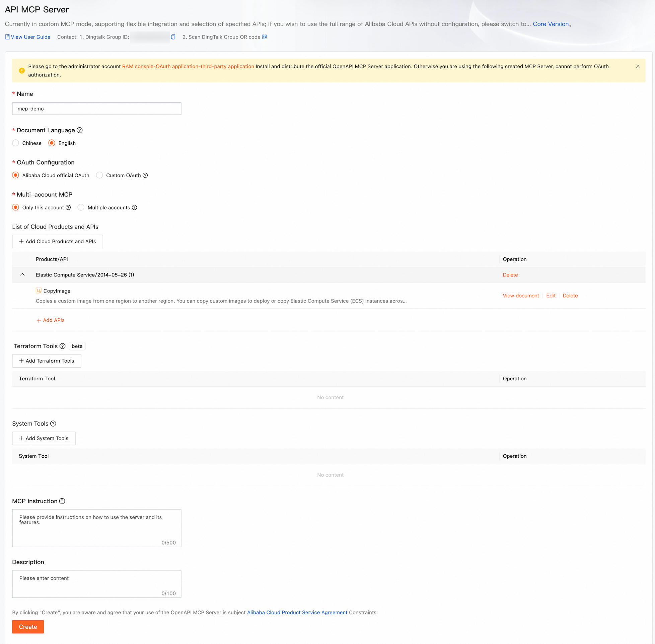The height and width of the screenshot is (644, 655).
Task: Open the Core Version link
Action: point(551,24)
